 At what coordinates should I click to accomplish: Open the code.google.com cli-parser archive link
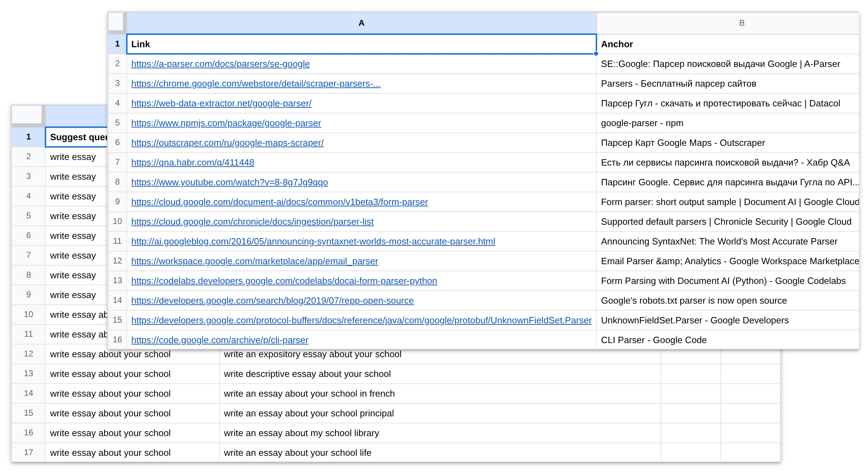click(220, 340)
